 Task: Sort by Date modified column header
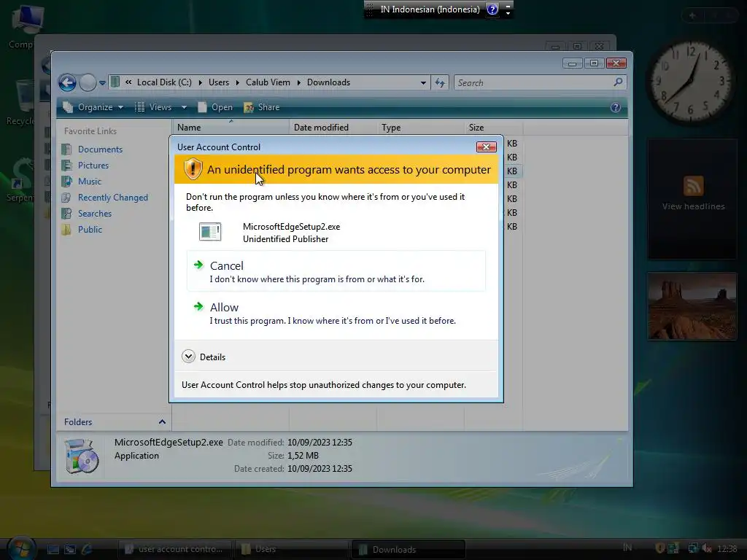[333, 128]
